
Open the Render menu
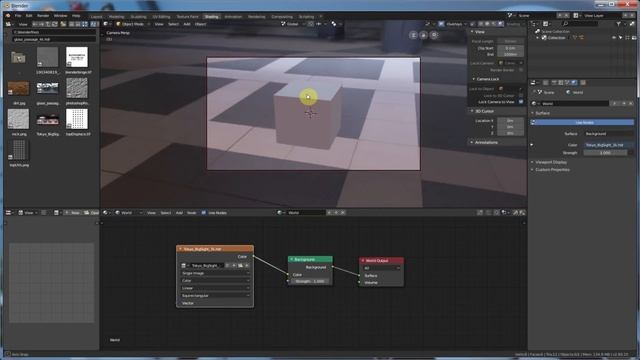point(43,16)
